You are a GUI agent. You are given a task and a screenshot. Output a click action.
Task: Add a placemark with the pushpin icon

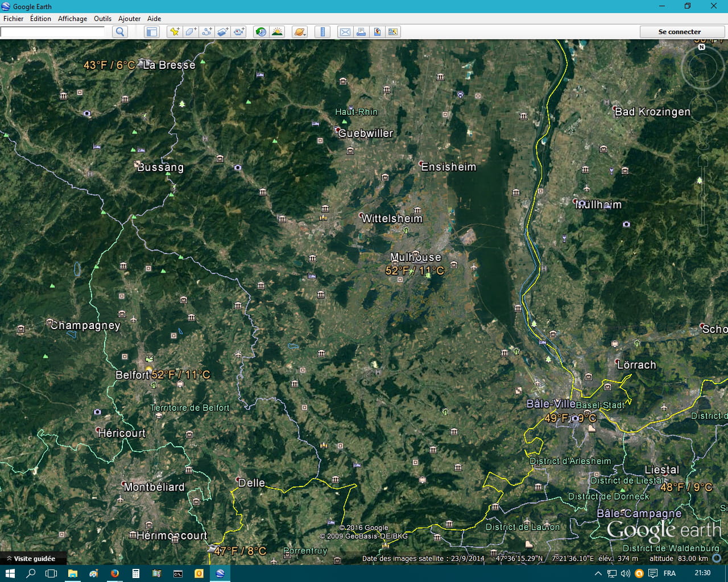(x=175, y=32)
